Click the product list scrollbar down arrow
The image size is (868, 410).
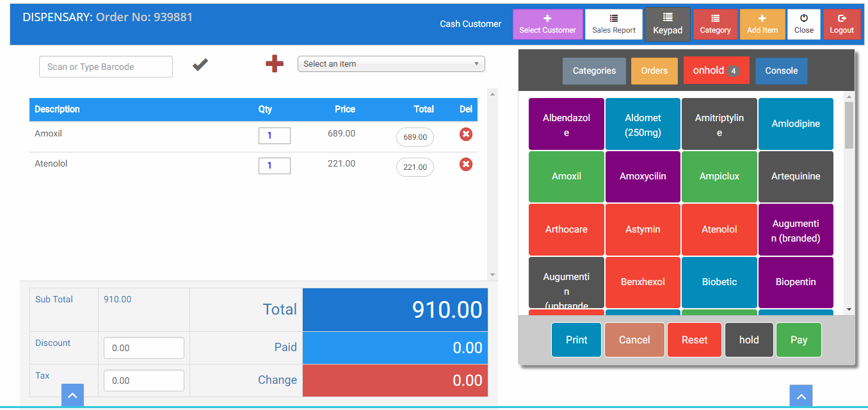pos(849,309)
